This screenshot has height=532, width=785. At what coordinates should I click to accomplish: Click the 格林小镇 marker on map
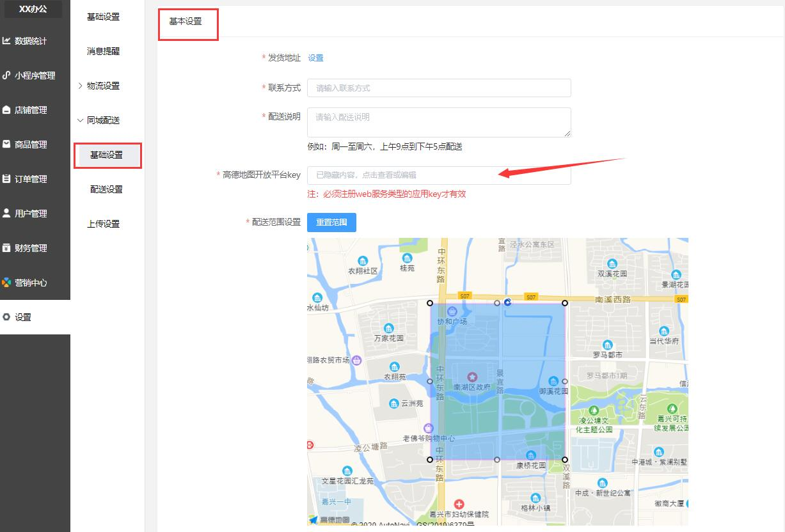pyautogui.click(x=535, y=498)
